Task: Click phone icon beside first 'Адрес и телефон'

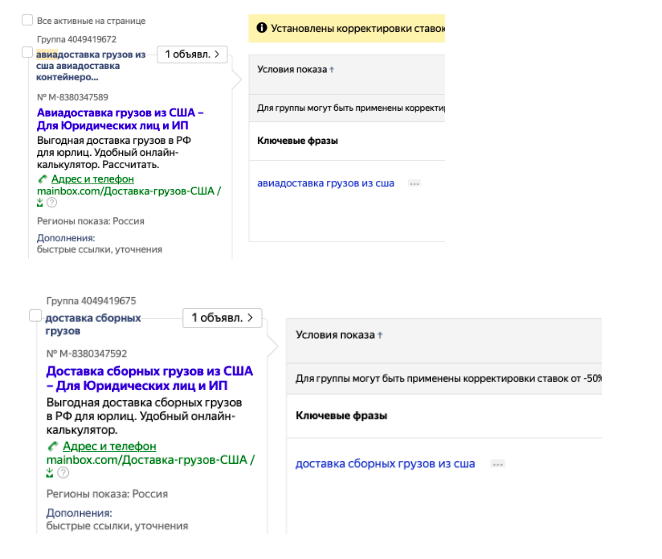Action: [x=41, y=179]
